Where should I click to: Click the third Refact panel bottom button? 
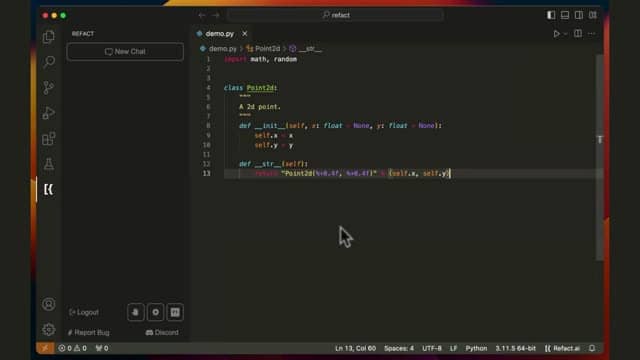tap(175, 312)
